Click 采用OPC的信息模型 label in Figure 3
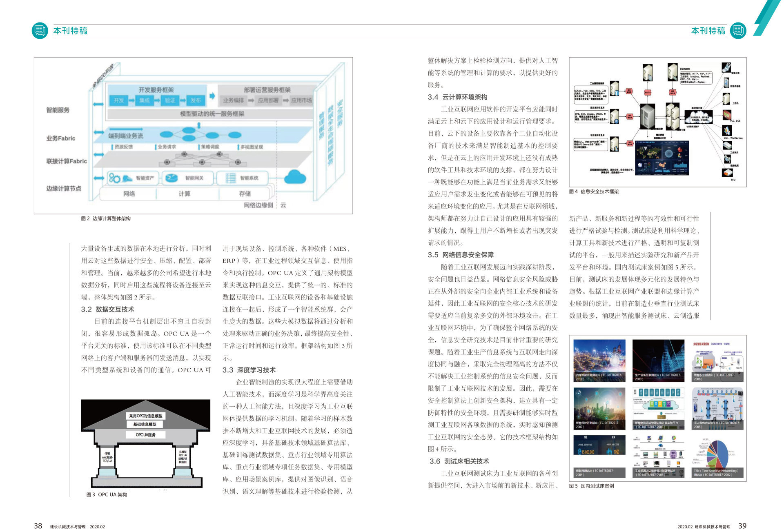784x532 pixels. click(146, 416)
